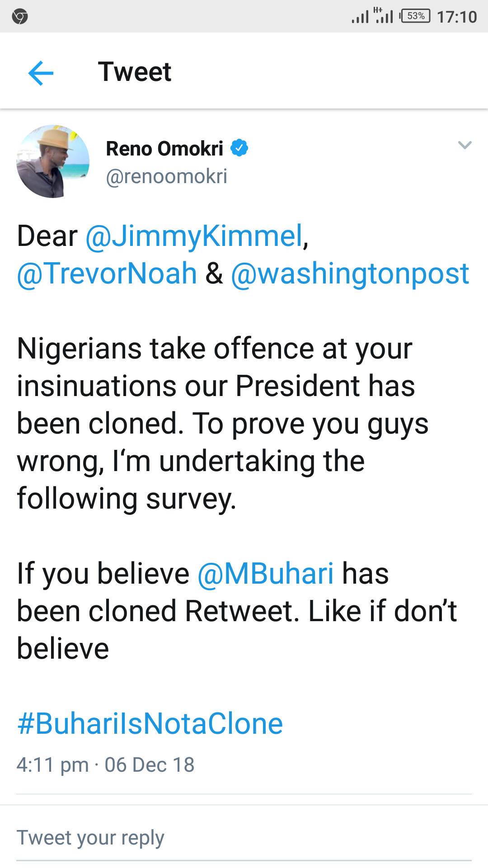
Task: Open the @washingtonpost mention
Action: click(350, 274)
